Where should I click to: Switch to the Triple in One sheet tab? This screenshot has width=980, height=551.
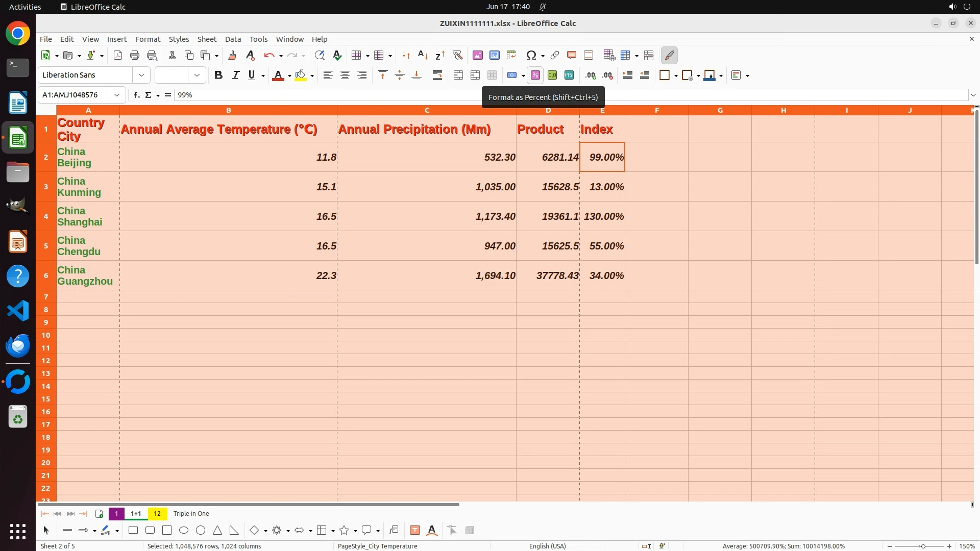tap(191, 514)
